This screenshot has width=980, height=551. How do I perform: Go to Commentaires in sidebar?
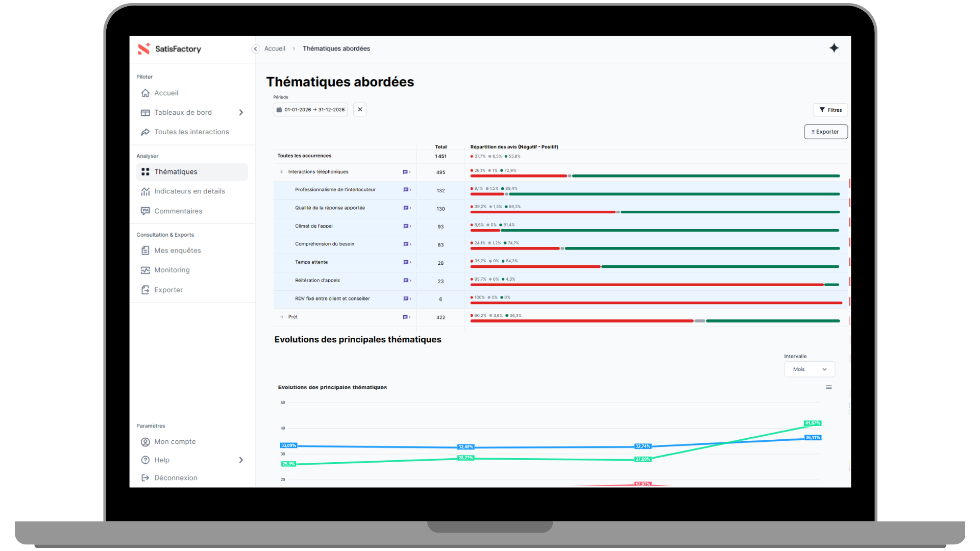[x=178, y=211]
